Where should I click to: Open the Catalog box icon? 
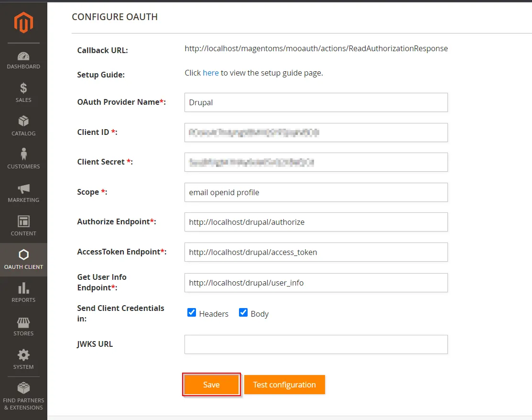tap(23, 121)
